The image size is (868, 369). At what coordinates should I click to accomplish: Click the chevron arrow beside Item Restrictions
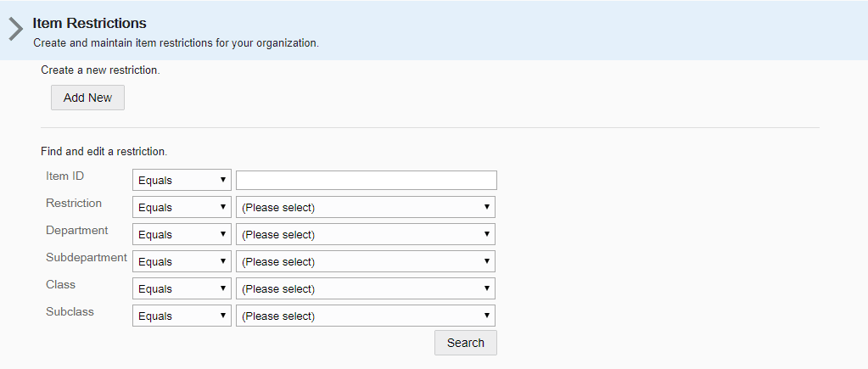15,30
